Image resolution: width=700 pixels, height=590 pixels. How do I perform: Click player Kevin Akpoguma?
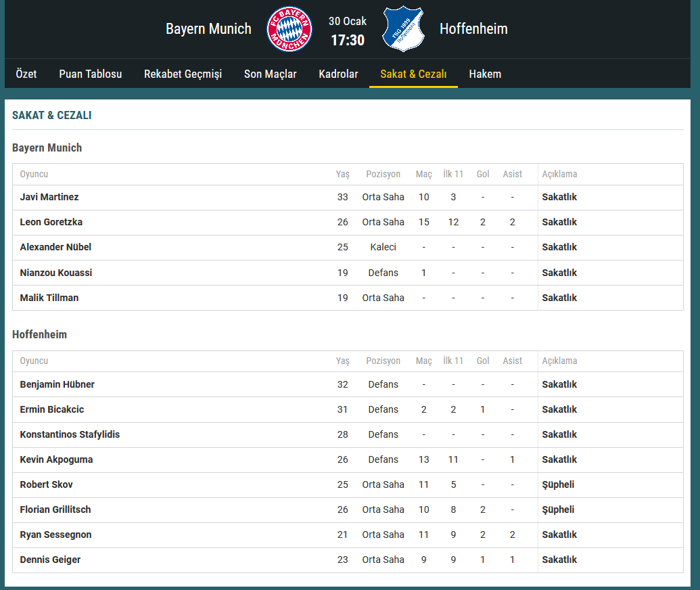click(x=56, y=459)
